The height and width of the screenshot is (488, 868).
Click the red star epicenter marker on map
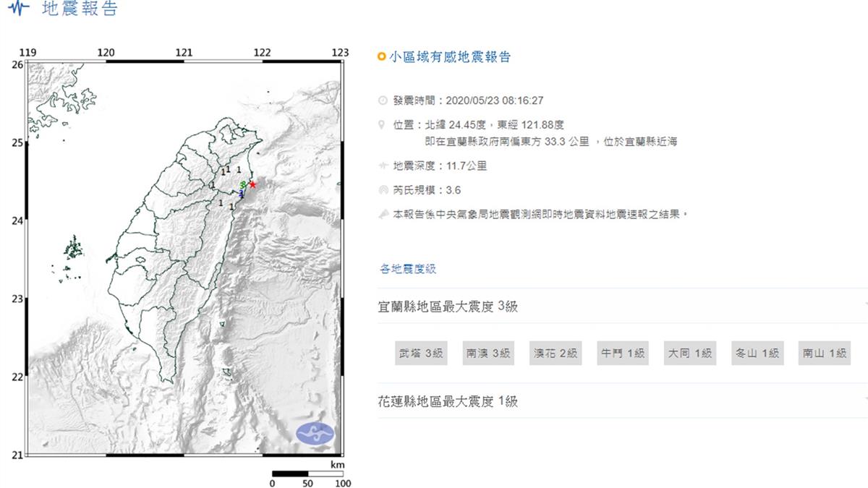point(252,184)
